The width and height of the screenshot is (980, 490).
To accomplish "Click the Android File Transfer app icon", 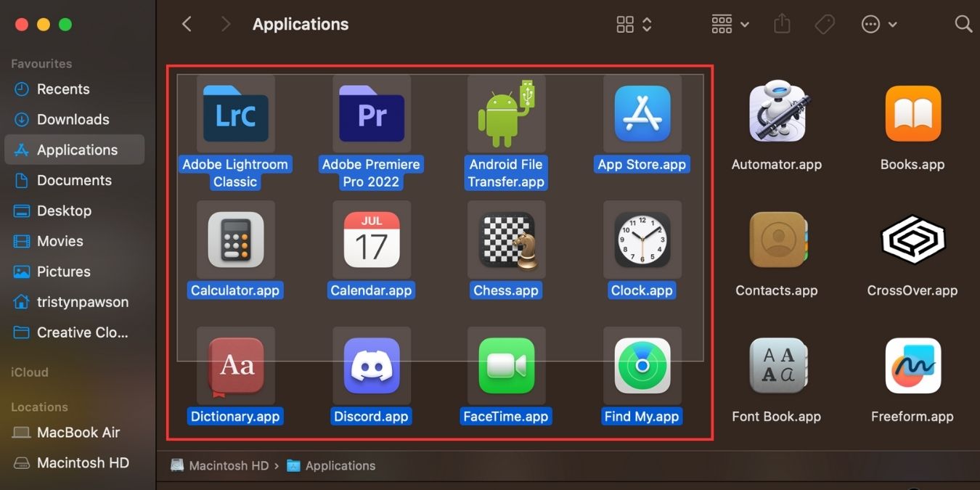I will [x=506, y=113].
